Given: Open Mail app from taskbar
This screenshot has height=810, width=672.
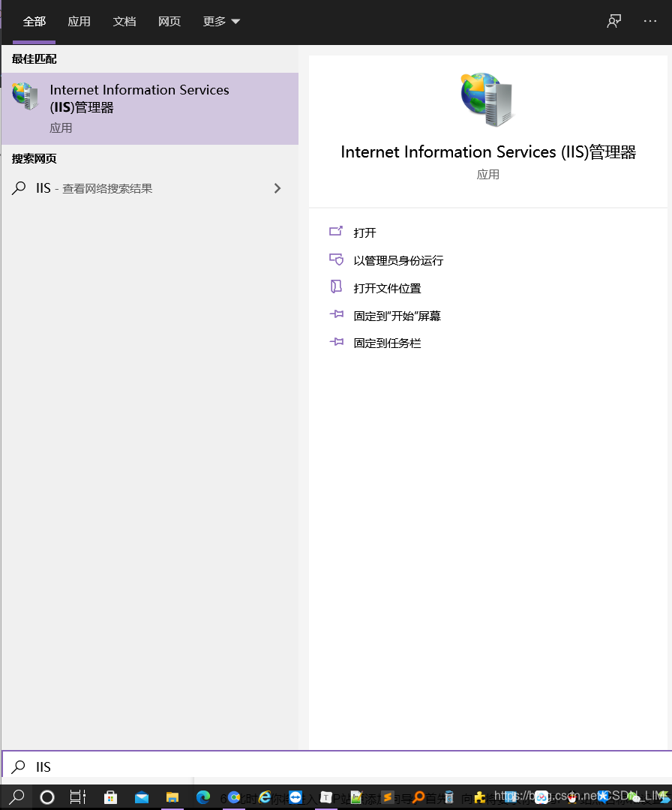Looking at the screenshot, I should click(x=142, y=797).
